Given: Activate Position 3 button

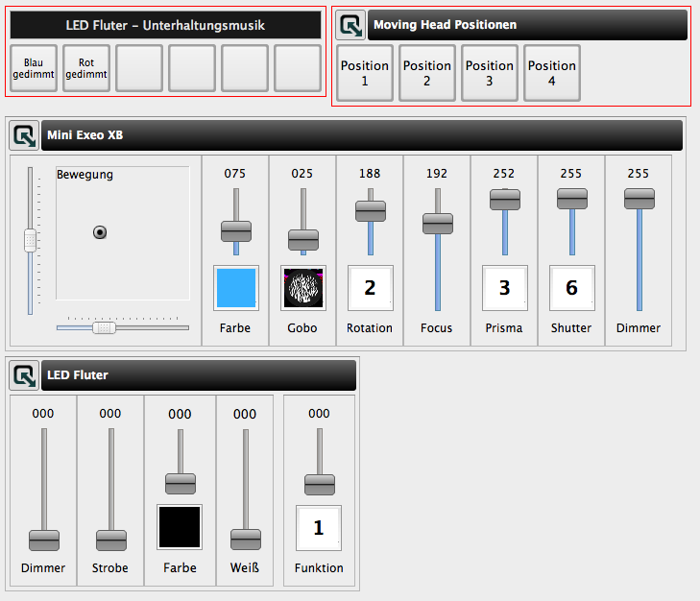Looking at the screenshot, I should pos(490,73).
